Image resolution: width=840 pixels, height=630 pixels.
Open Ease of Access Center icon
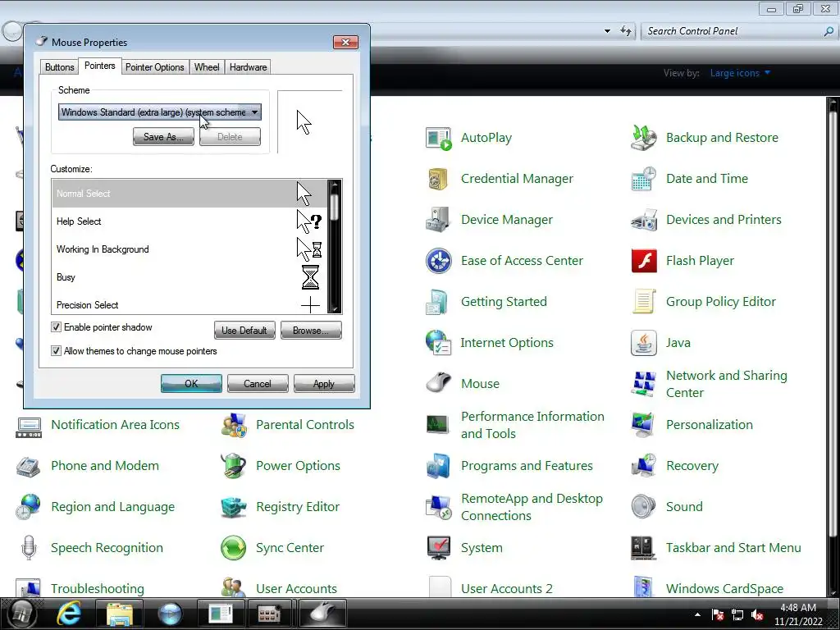click(438, 261)
